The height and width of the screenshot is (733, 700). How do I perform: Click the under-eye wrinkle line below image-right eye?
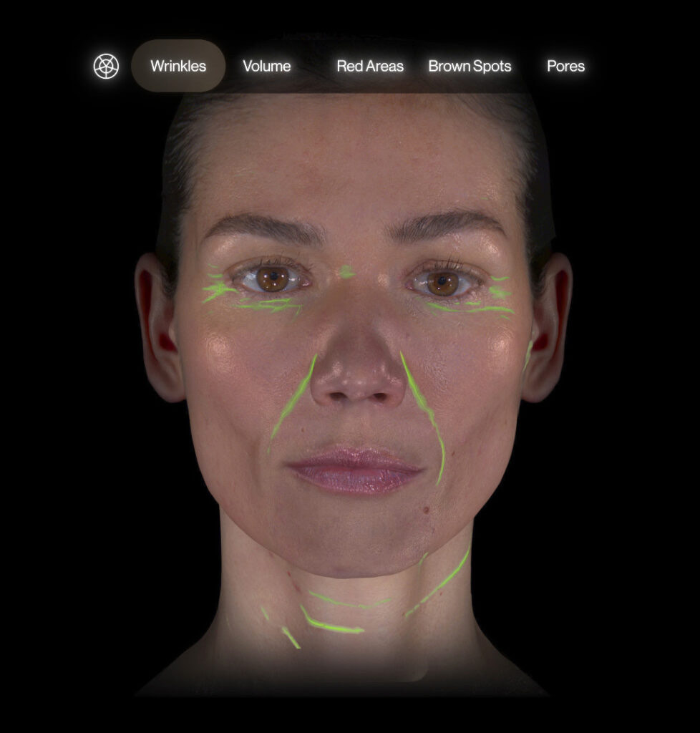coord(469,309)
